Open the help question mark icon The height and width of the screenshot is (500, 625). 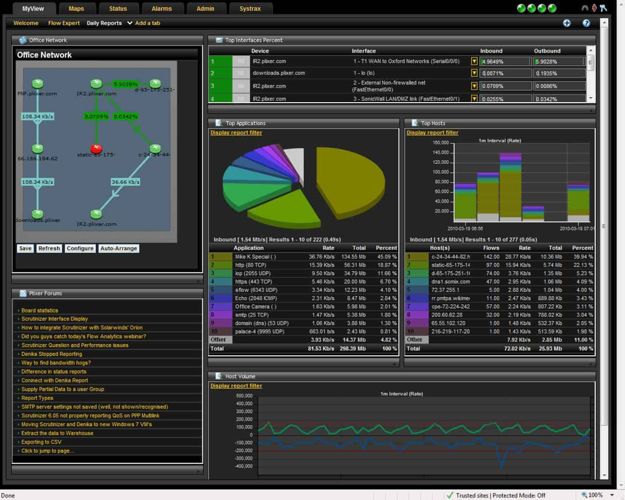click(x=587, y=22)
